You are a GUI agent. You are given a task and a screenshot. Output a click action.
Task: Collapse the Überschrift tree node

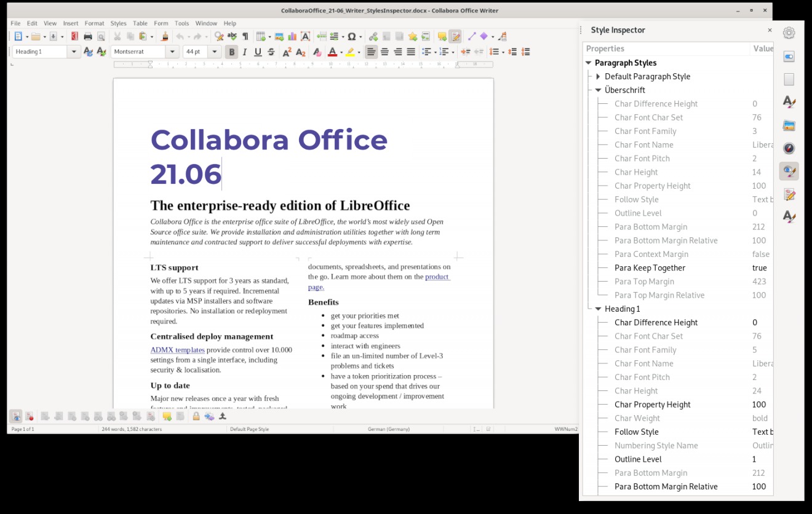click(x=598, y=90)
